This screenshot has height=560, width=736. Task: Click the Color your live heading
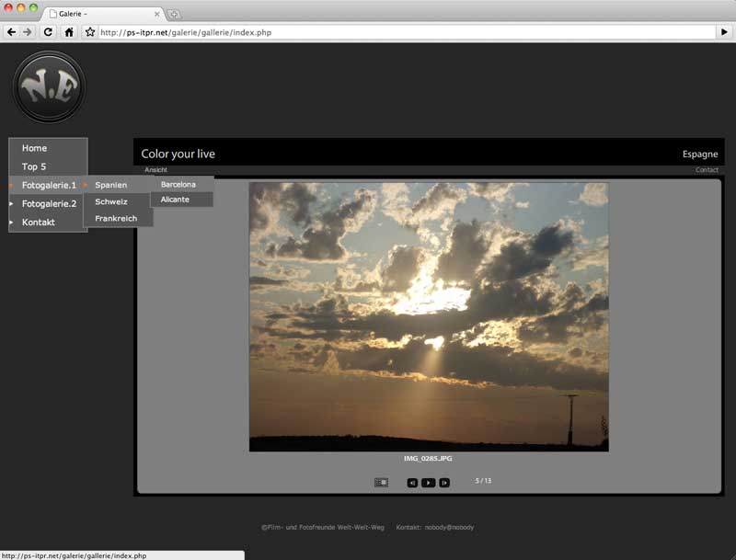pos(178,154)
